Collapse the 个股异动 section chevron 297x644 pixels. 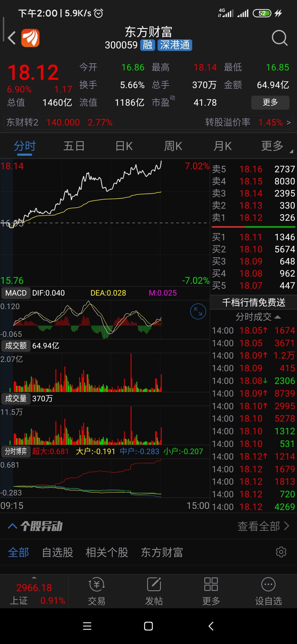[12, 526]
